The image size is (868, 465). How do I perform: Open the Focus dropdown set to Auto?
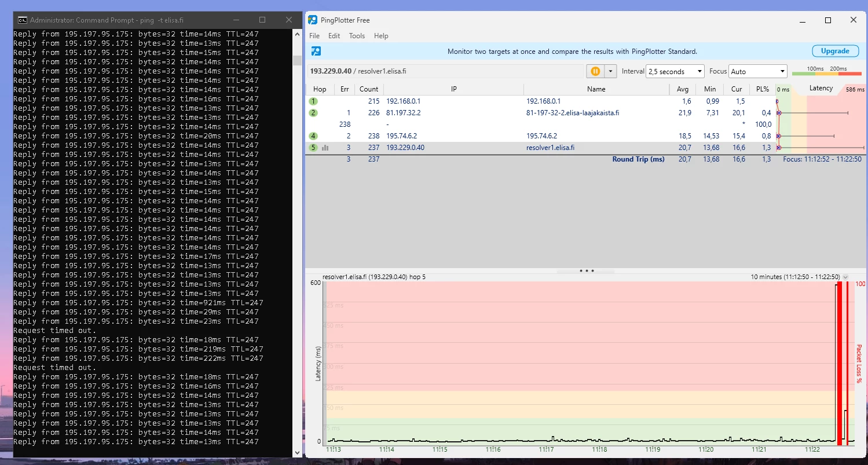(x=757, y=71)
